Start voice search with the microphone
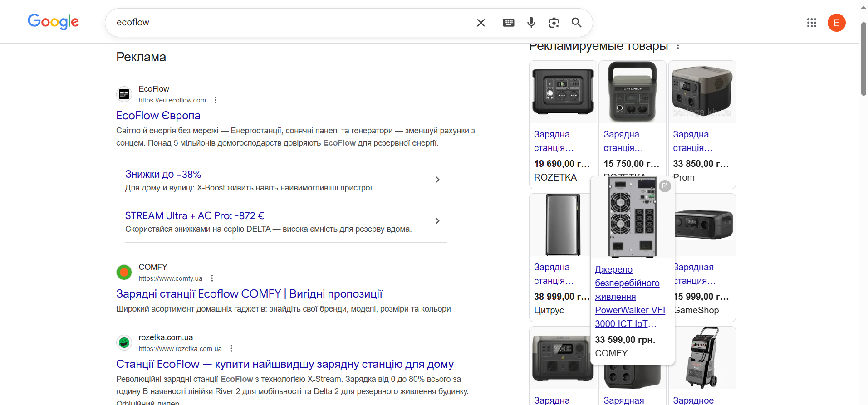The image size is (868, 405). [x=531, y=23]
